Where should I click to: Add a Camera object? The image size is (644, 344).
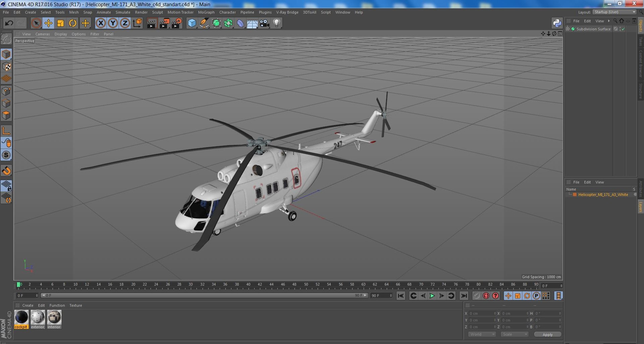[x=264, y=23]
